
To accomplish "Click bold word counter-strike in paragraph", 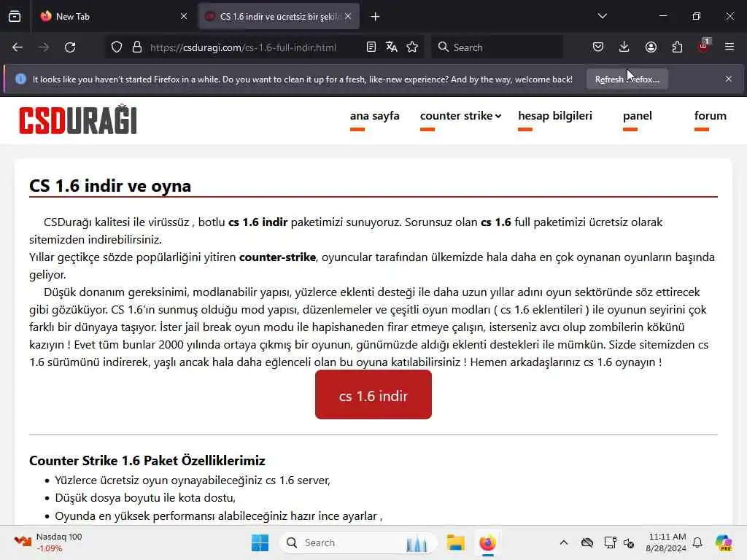I will (277, 257).
